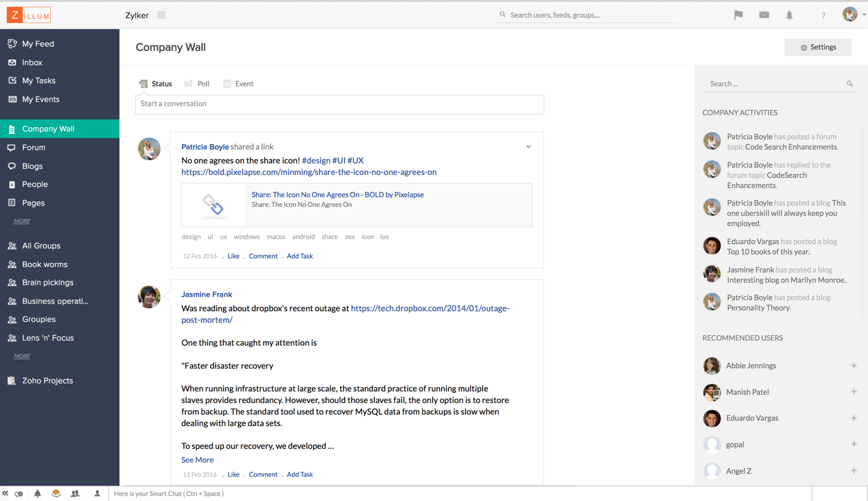
Task: Open Settings on the Company Wall
Action: tap(818, 47)
